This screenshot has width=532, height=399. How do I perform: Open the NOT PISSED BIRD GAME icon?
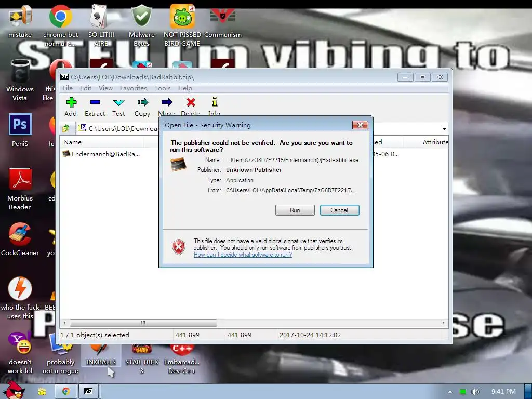click(x=182, y=25)
